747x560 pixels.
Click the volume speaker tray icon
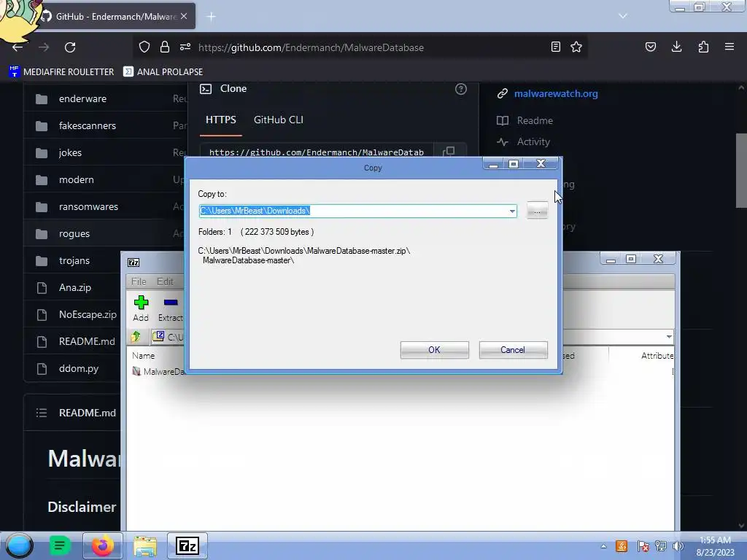click(x=678, y=546)
